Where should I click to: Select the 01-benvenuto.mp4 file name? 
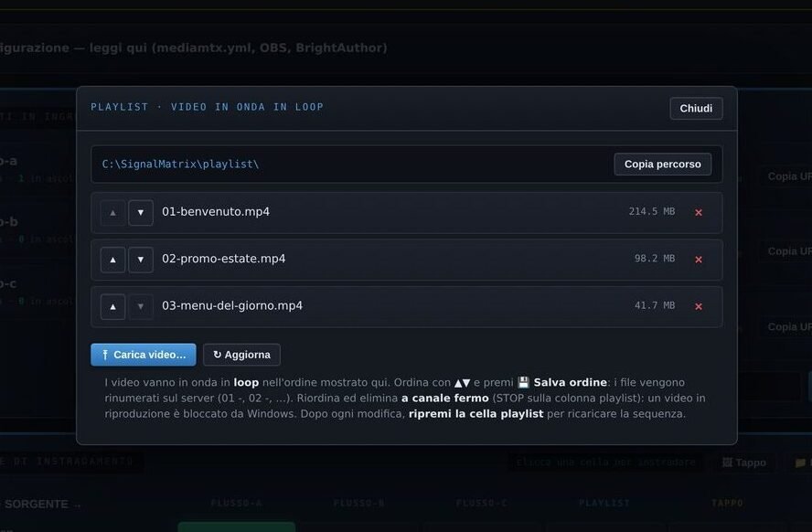point(216,212)
